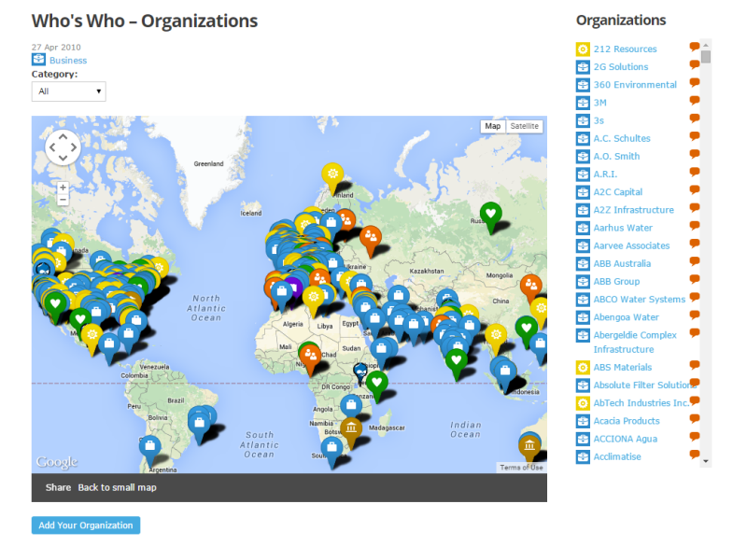Click the orange comment bubble for ABB Group
Viewport: 747px width, 560px height.
pyautogui.click(x=695, y=279)
